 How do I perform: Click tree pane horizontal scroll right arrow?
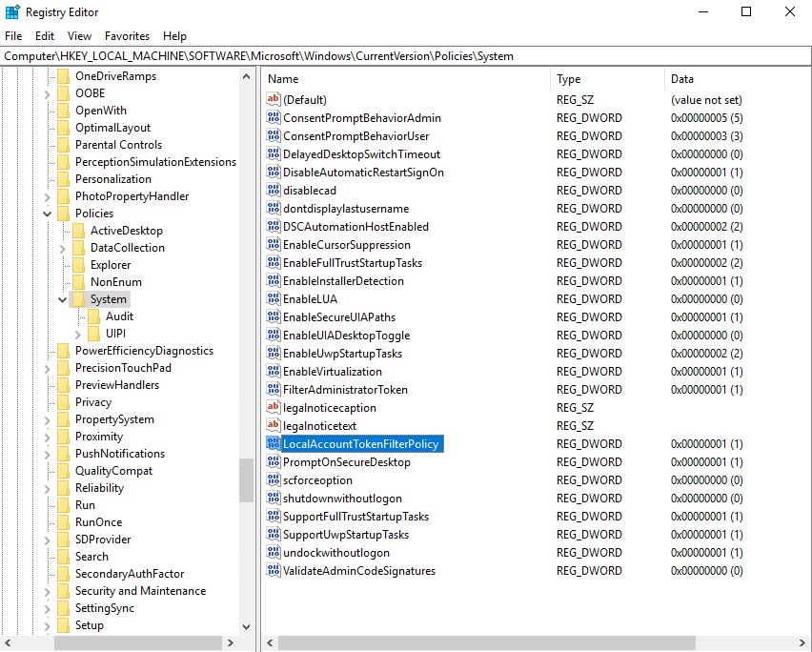[231, 642]
